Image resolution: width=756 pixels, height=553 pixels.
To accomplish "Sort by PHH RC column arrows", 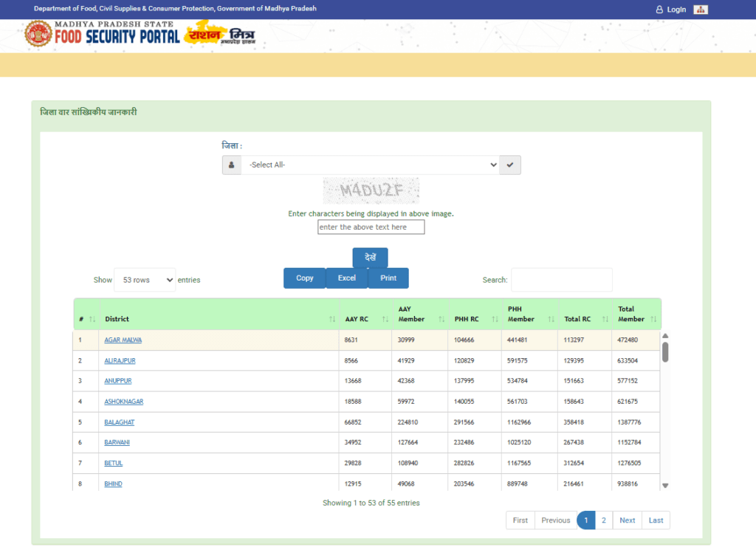I will [x=495, y=319].
